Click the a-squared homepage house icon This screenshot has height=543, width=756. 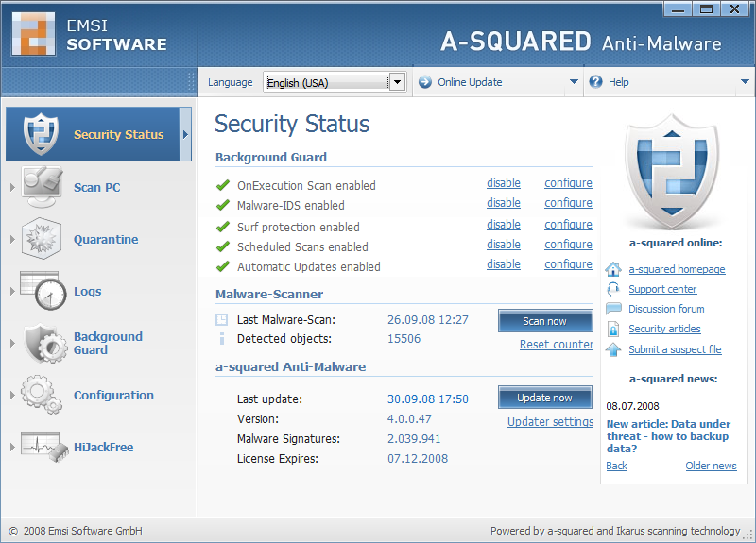tap(613, 269)
